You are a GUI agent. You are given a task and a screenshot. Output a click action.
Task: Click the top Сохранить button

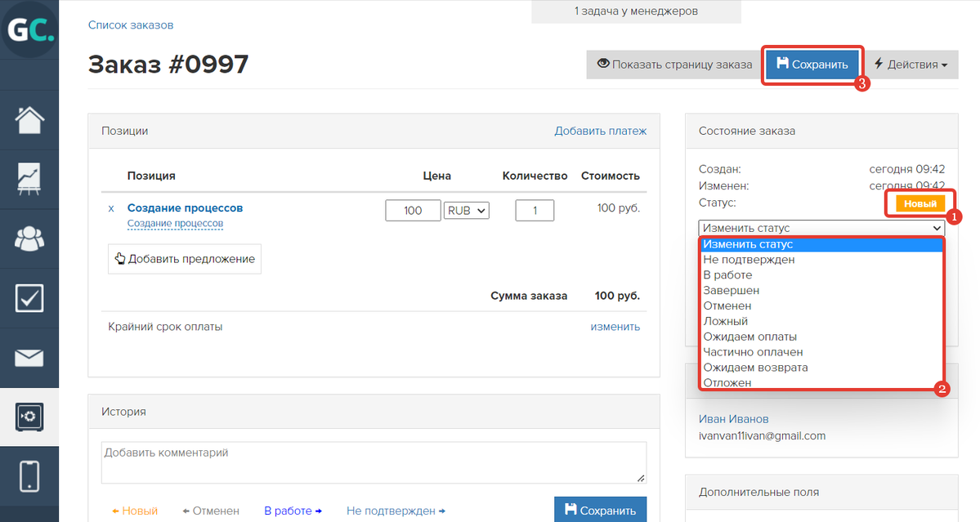[812, 65]
